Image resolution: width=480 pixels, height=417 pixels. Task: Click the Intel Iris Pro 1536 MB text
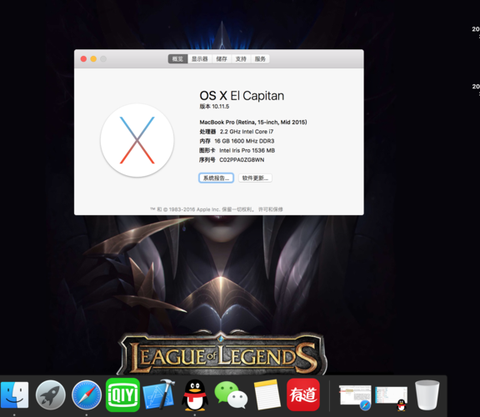[247, 151]
